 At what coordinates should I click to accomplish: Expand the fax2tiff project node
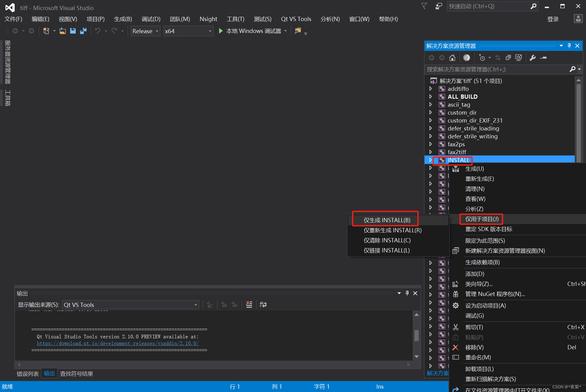click(431, 152)
